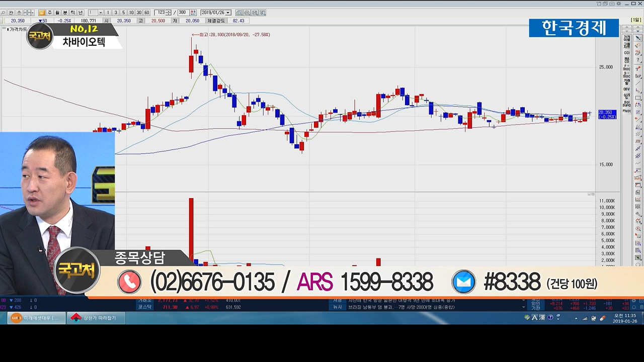Open the dropdown arrow next to the chart-type icon
This screenshot has height=362, width=644.
point(32,13)
